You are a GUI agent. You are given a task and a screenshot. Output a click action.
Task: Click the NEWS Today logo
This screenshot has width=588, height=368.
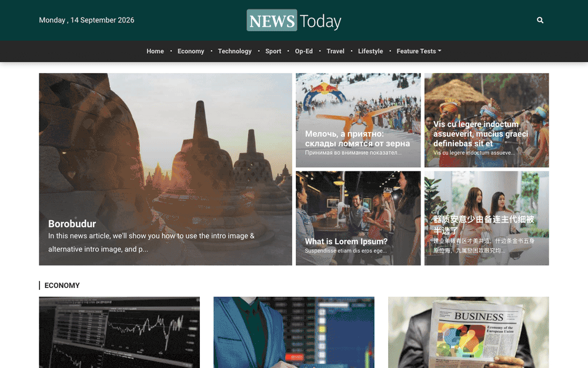[x=294, y=20]
